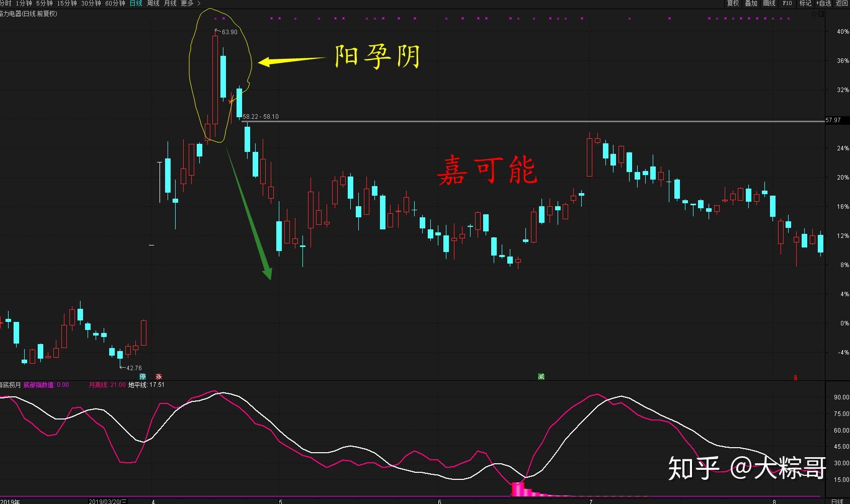Viewport: 850px width, 504px height.
Task: Click the 涨 event marker icon
Action: (x=159, y=376)
